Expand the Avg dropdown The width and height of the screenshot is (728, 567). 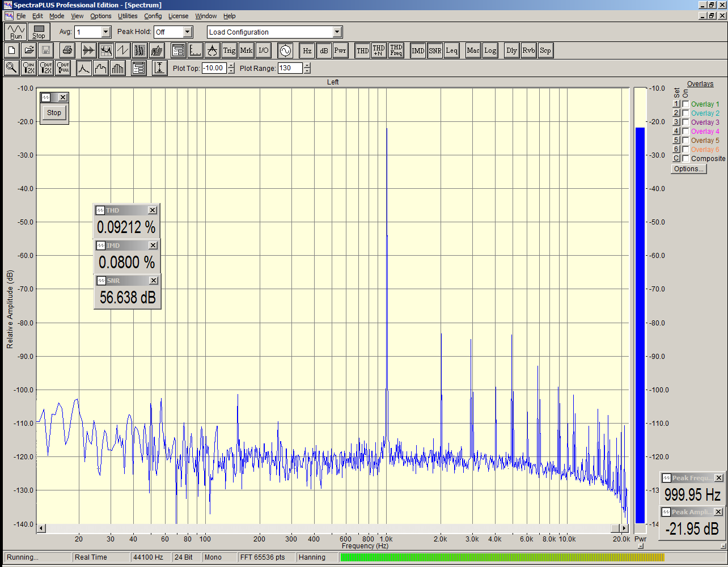(x=105, y=32)
